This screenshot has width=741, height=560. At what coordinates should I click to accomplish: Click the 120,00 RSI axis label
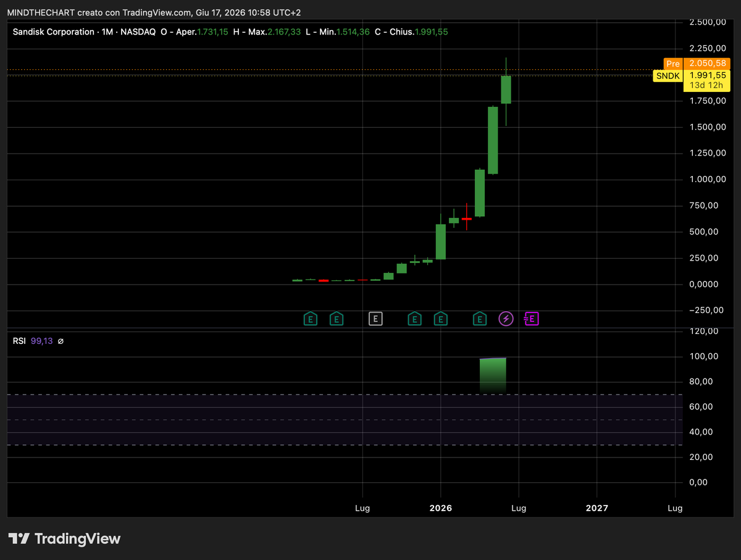[704, 332]
